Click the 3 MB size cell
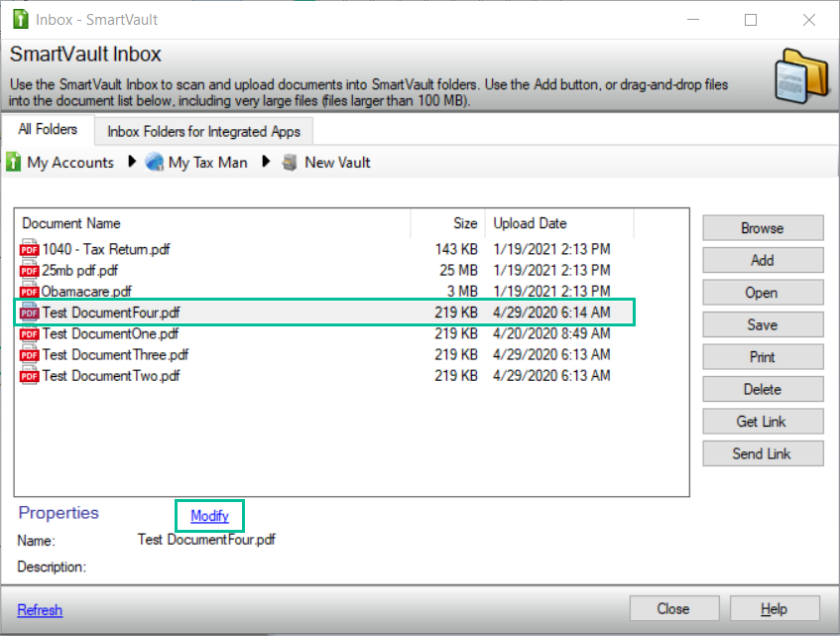This screenshot has height=636, width=840. [x=462, y=291]
